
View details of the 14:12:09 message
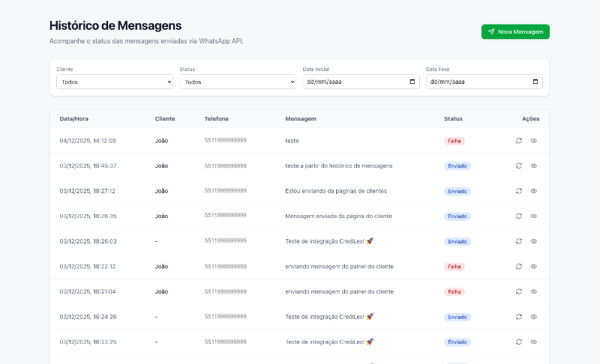pos(534,140)
